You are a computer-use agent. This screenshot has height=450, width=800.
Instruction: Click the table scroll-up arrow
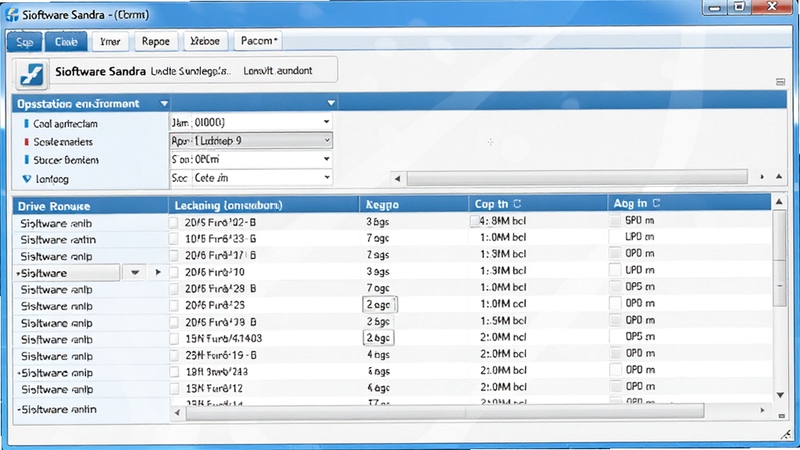coord(779,202)
